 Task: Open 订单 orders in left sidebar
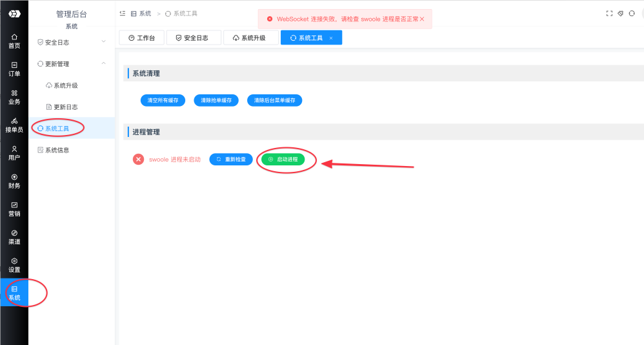[x=14, y=68]
